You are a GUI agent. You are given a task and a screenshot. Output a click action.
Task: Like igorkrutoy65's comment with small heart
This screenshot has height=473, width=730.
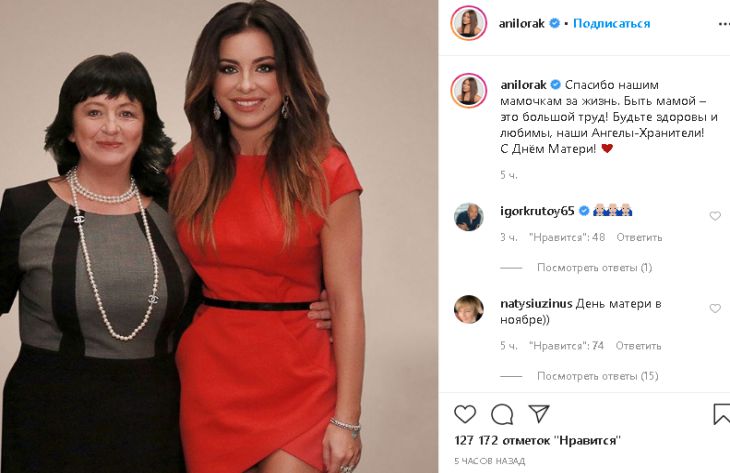point(715,216)
